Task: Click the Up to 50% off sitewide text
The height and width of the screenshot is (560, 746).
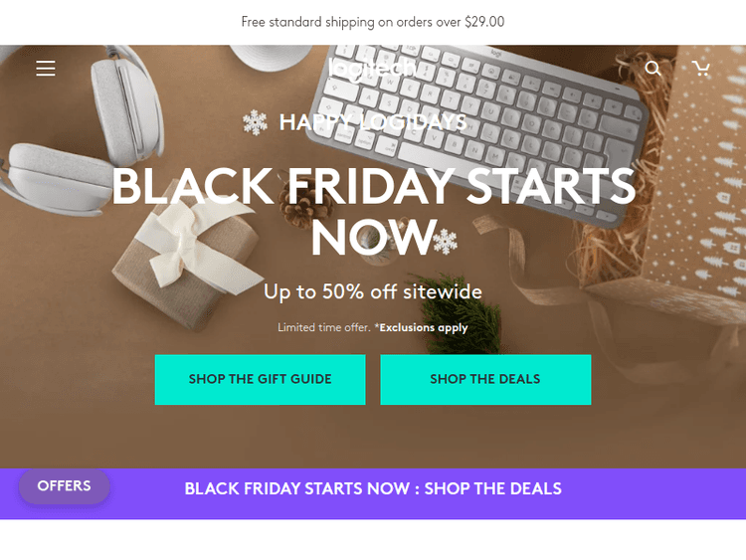Action: [373, 291]
